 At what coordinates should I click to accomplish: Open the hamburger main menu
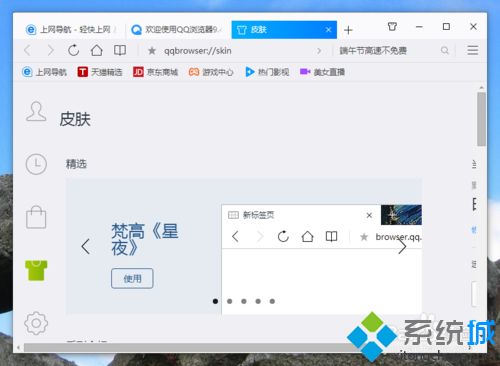(x=472, y=50)
